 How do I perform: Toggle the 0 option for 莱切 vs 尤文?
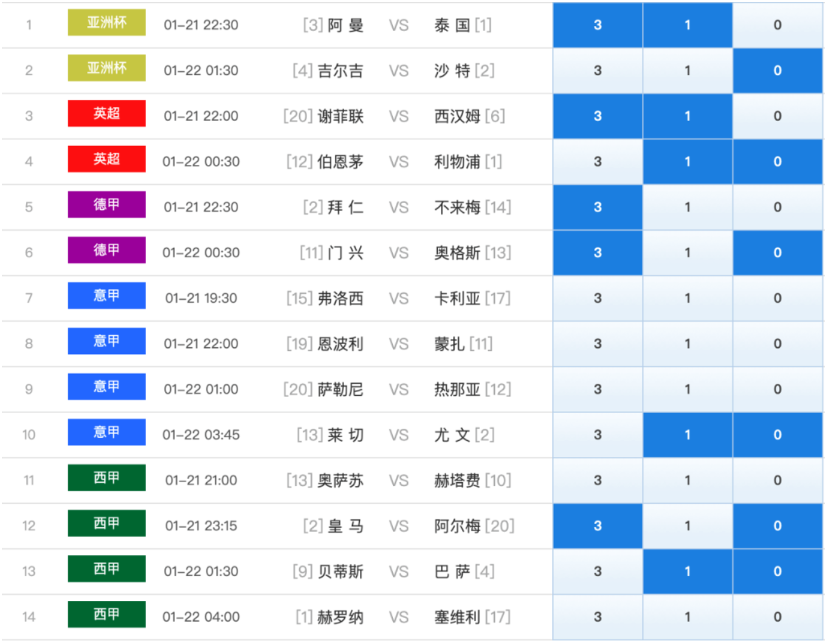point(778,435)
